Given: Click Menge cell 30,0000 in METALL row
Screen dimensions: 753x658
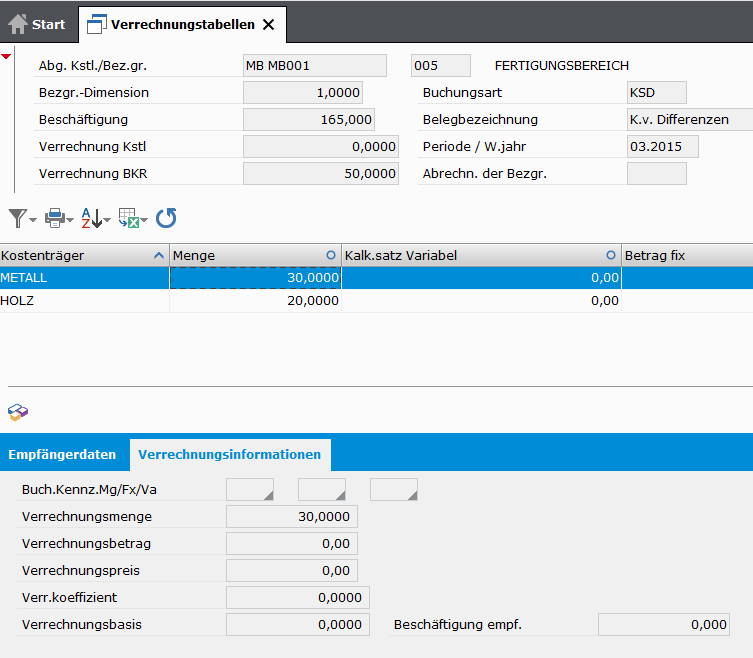Looking at the screenshot, I should [x=255, y=278].
